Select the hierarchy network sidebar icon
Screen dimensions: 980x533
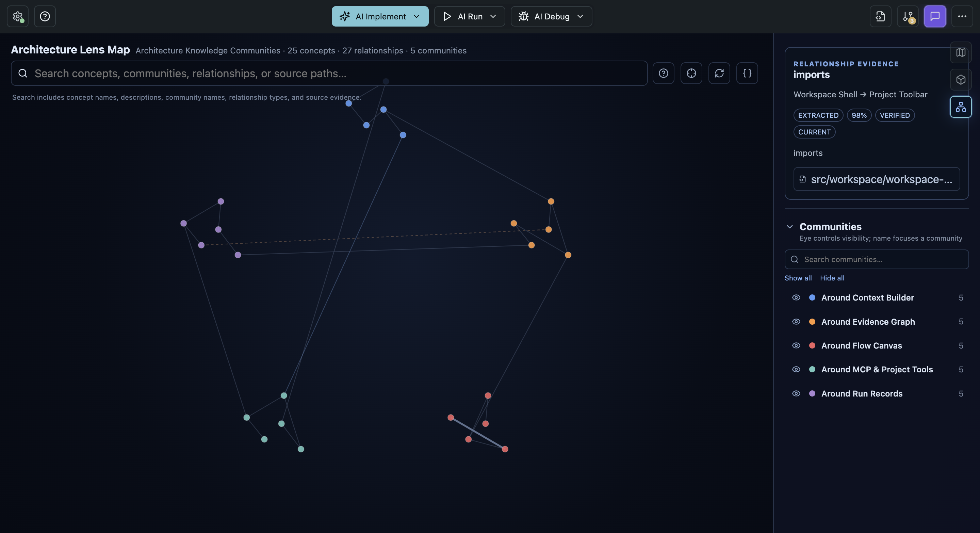coord(961,107)
